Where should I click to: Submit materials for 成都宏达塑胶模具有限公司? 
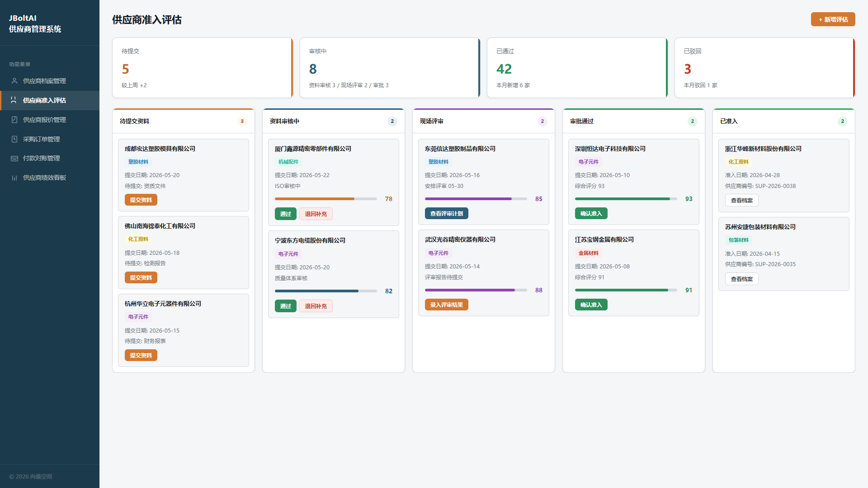click(x=141, y=200)
